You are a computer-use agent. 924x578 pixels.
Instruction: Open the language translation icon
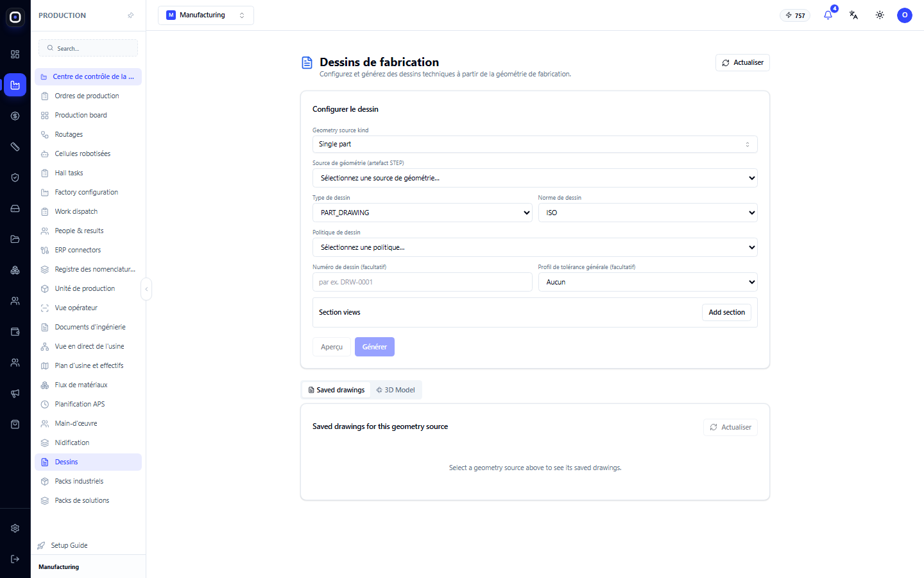click(x=853, y=15)
